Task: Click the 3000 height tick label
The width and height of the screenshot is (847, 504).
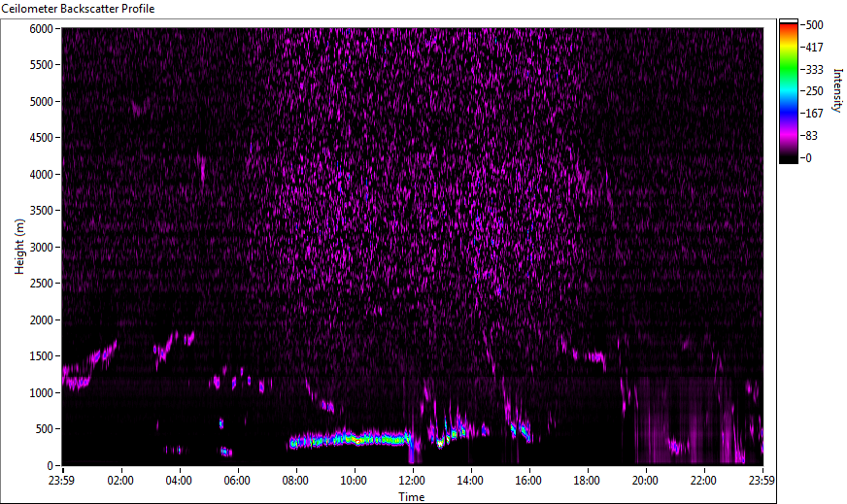Action: tap(42, 248)
